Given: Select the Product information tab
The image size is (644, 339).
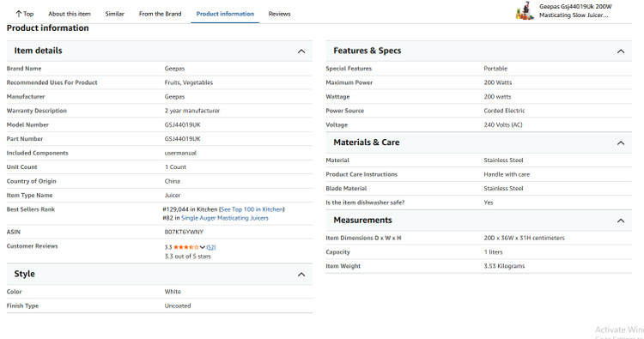Looking at the screenshot, I should (225, 14).
